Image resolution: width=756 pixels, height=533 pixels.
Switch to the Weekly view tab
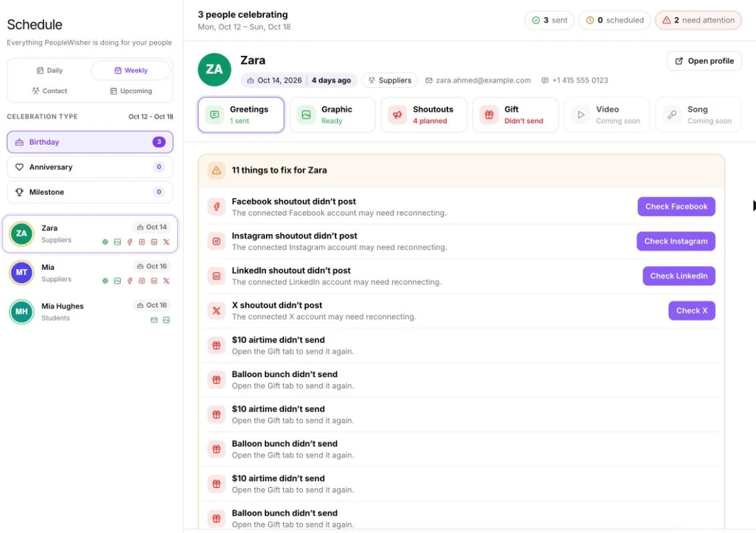pyautogui.click(x=131, y=71)
